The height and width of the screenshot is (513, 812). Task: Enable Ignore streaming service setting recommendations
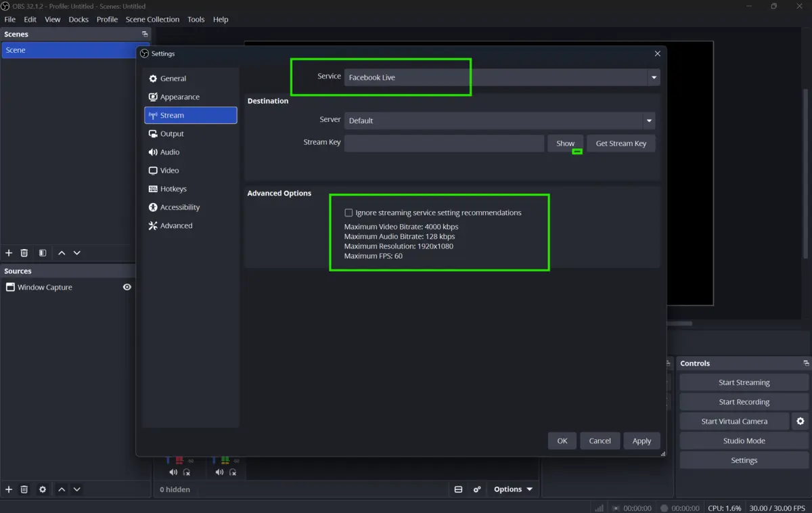(348, 213)
